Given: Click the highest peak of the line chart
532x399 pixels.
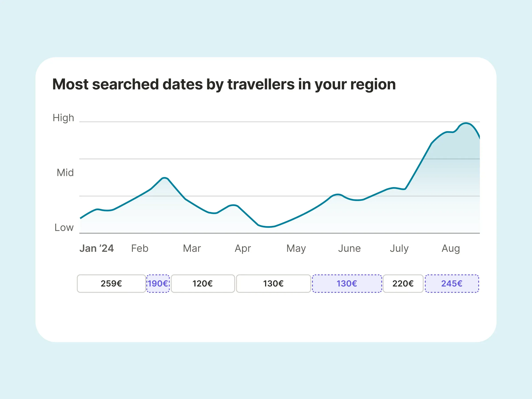Looking at the screenshot, I should click(466, 123).
